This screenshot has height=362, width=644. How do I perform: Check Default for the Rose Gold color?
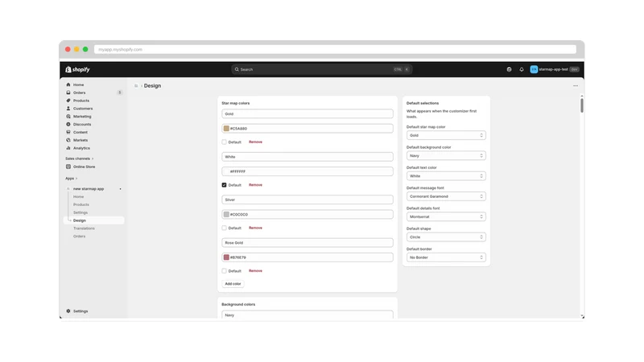[x=225, y=271]
